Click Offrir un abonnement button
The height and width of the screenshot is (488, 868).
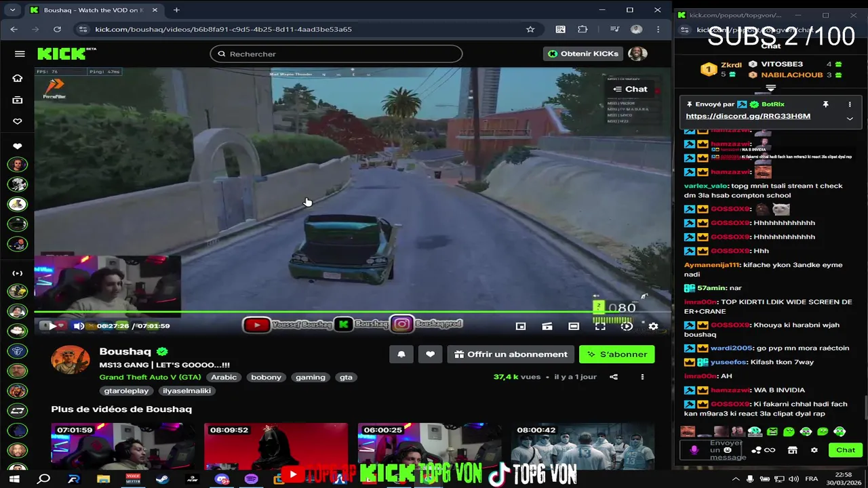pos(511,354)
